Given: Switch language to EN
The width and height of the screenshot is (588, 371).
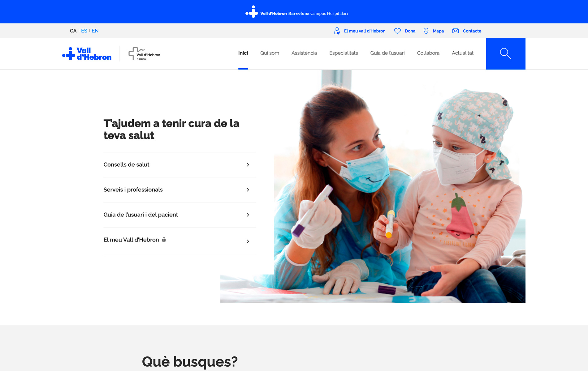Looking at the screenshot, I should click(x=95, y=31).
